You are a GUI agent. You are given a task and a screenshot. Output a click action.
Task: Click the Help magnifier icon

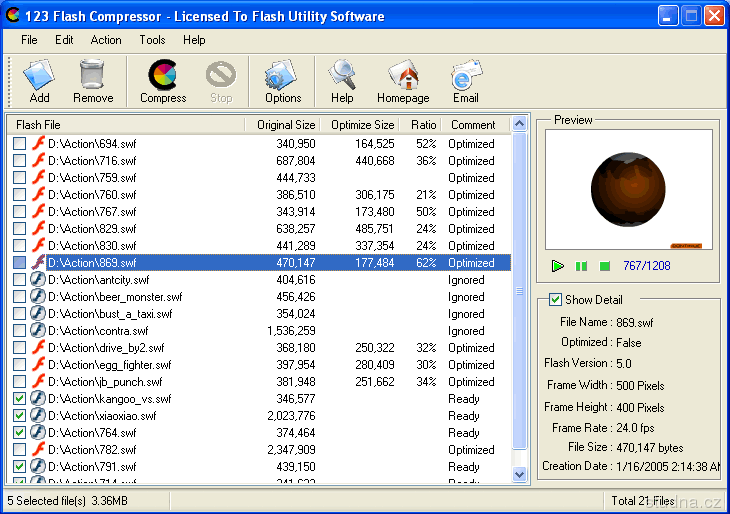point(342,80)
